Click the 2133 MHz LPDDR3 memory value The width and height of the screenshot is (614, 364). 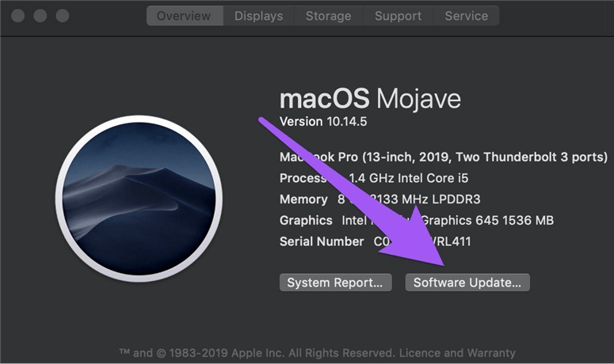[425, 199]
